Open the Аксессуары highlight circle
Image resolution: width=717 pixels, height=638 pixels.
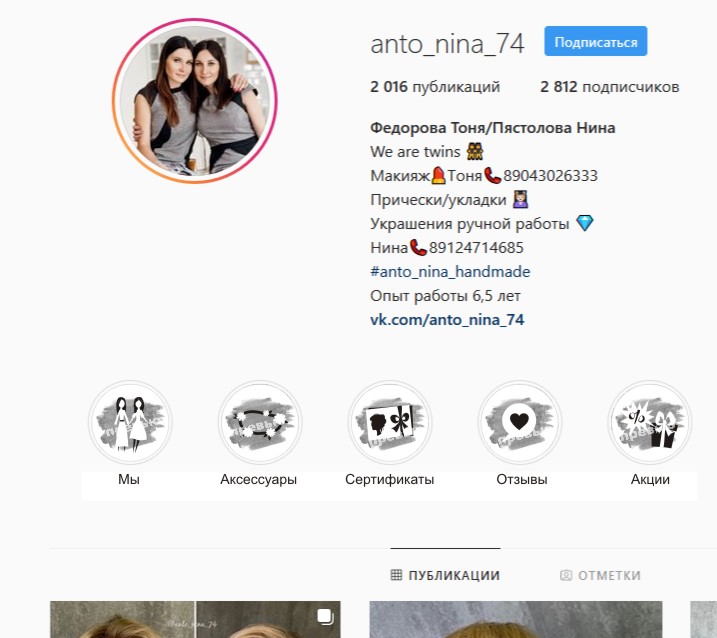[260, 423]
